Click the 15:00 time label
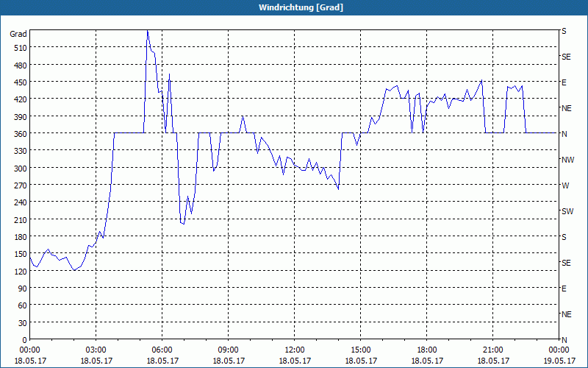Viewport: 588px width, 368px height. click(x=360, y=350)
